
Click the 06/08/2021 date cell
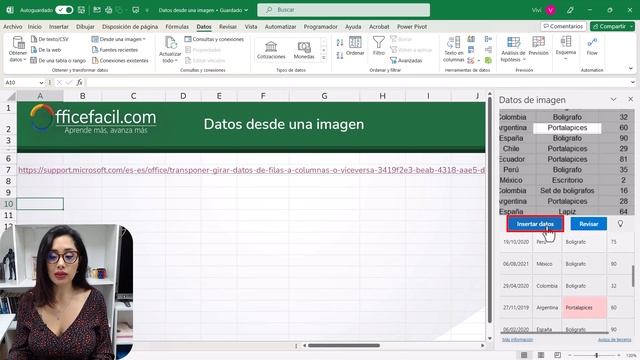pyautogui.click(x=516, y=264)
